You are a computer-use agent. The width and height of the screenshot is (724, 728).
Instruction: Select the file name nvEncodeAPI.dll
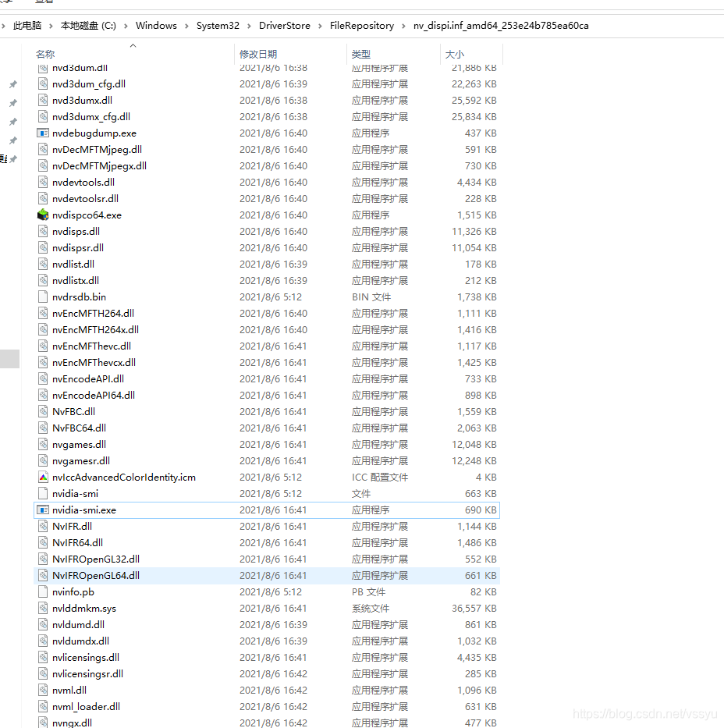tap(88, 379)
